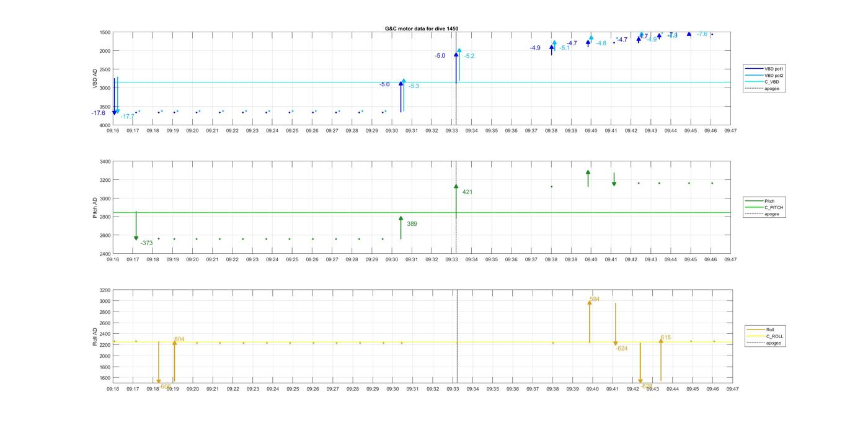The height and width of the screenshot is (430, 868).
Task: Click the "09:33" x-axis tick on VBD plot
Action: click(x=451, y=131)
